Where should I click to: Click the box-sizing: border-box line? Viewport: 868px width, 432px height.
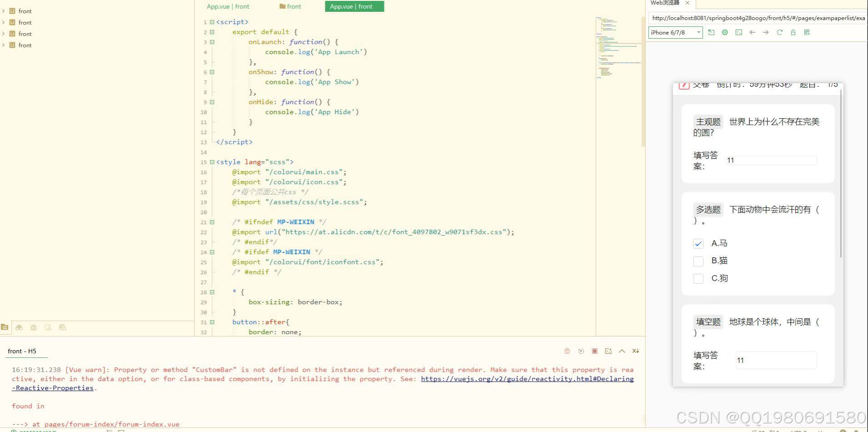(295, 302)
